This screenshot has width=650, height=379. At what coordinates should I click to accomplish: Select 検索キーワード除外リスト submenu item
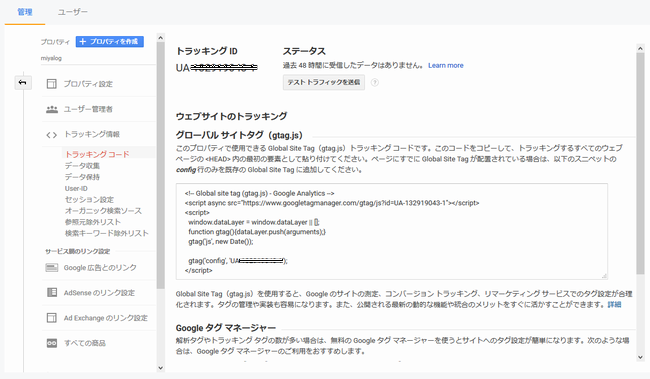coord(107,233)
